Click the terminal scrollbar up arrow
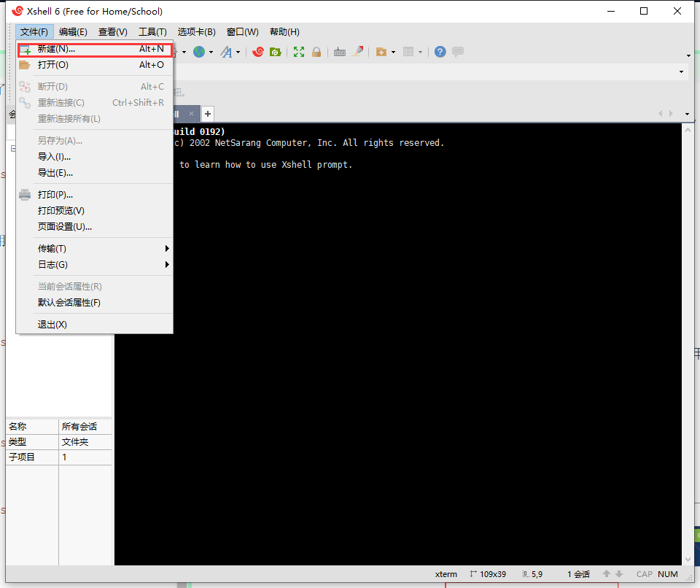The width and height of the screenshot is (700, 588). click(688, 130)
